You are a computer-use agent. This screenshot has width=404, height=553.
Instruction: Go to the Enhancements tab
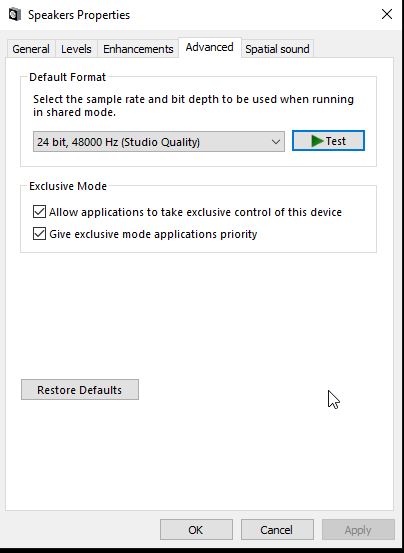point(138,49)
